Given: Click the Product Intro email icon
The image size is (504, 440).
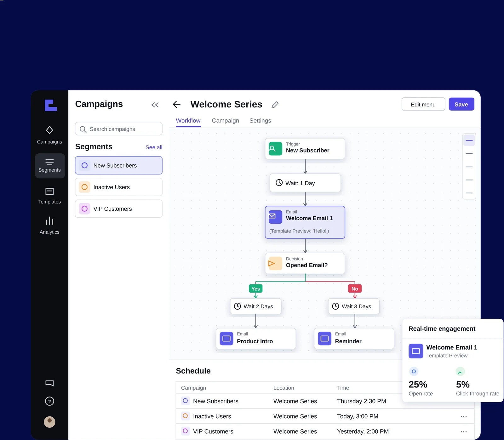Looking at the screenshot, I should [x=226, y=339].
